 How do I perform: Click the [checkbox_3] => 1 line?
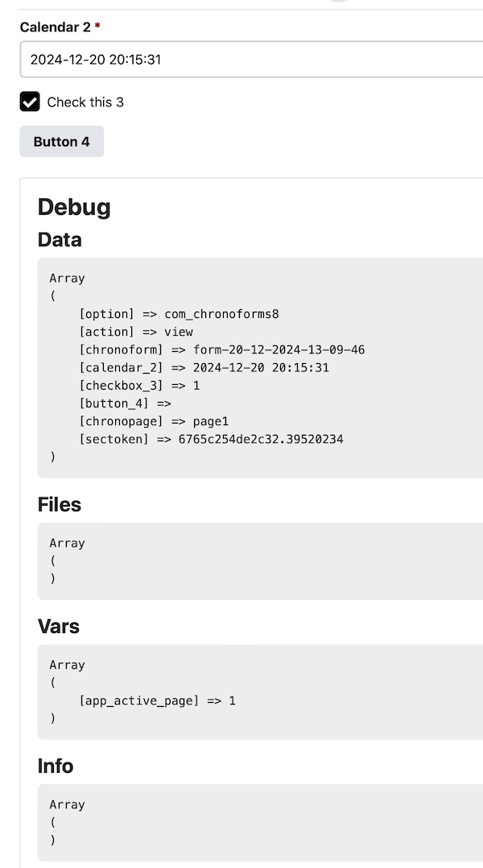pyautogui.click(x=139, y=385)
